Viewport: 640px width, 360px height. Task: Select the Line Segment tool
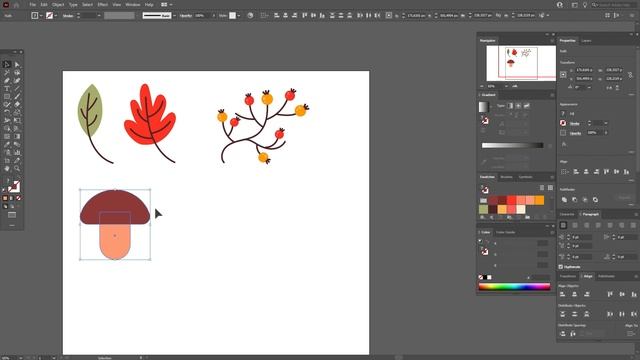coord(17,89)
